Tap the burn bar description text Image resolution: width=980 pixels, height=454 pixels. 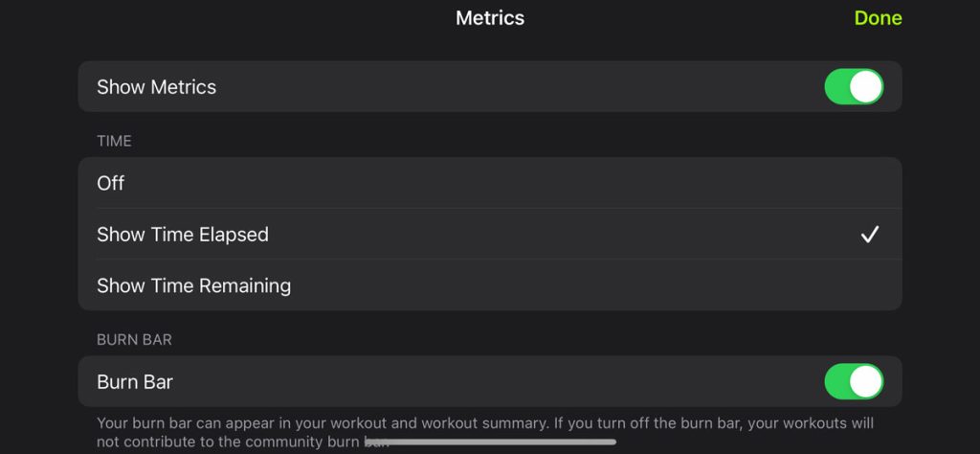pos(484,422)
